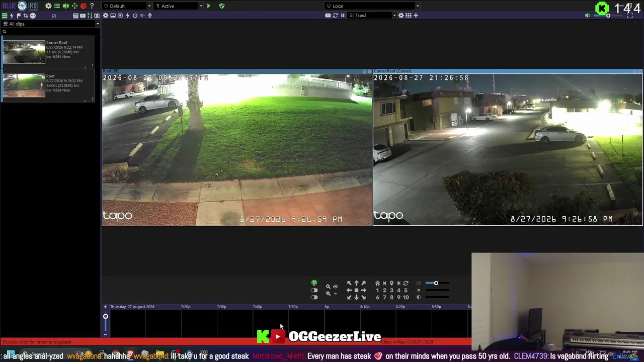Click the sort order icon in clips toolbar
The width and height of the screenshot is (644, 362).
point(90,16)
